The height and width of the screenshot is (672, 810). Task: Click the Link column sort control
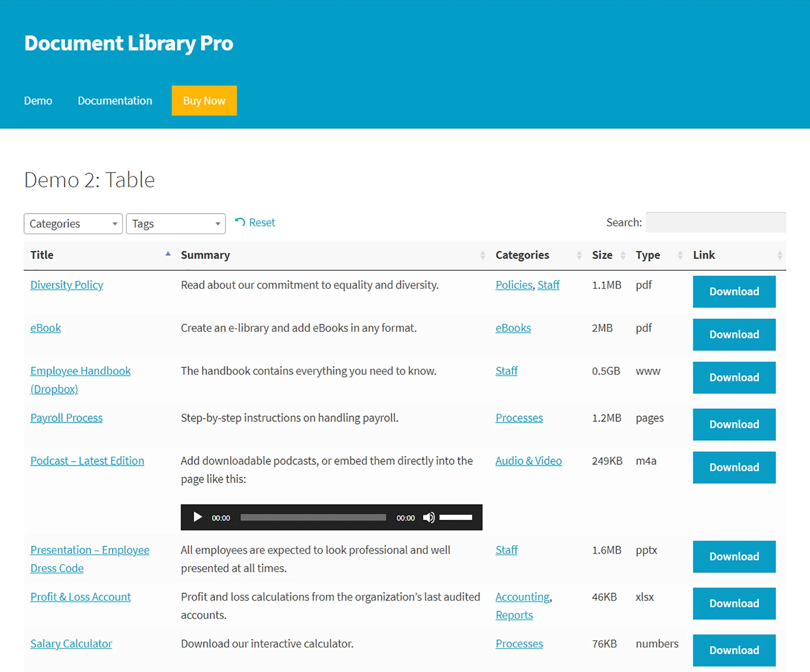[780, 255]
